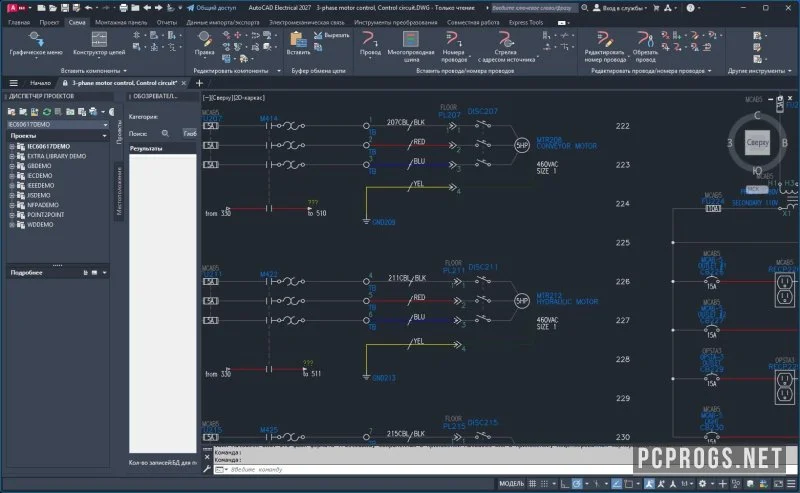Expand the EXTRA LIBRARY DEMO project node
Screen dimensions: 800x493
point(12,156)
